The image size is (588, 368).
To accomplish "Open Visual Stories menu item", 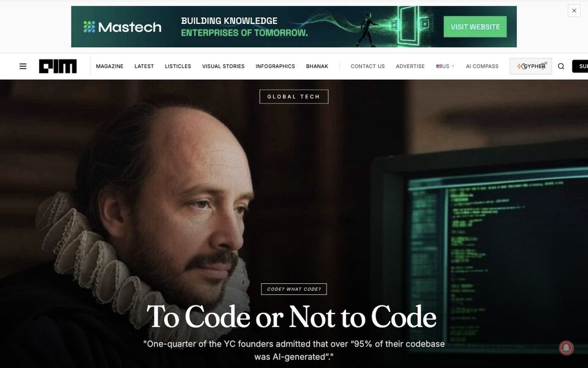I will [223, 66].
